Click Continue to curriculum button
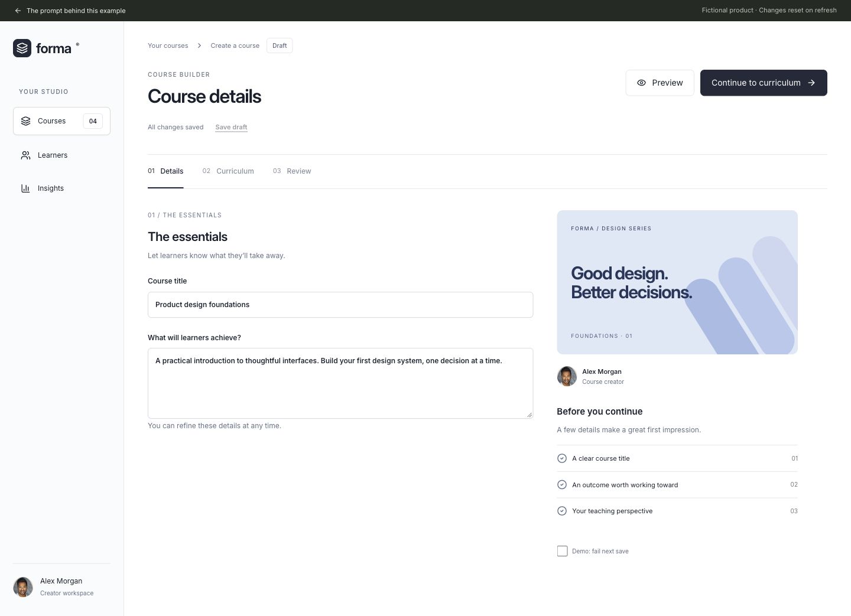This screenshot has height=616, width=851. (764, 83)
